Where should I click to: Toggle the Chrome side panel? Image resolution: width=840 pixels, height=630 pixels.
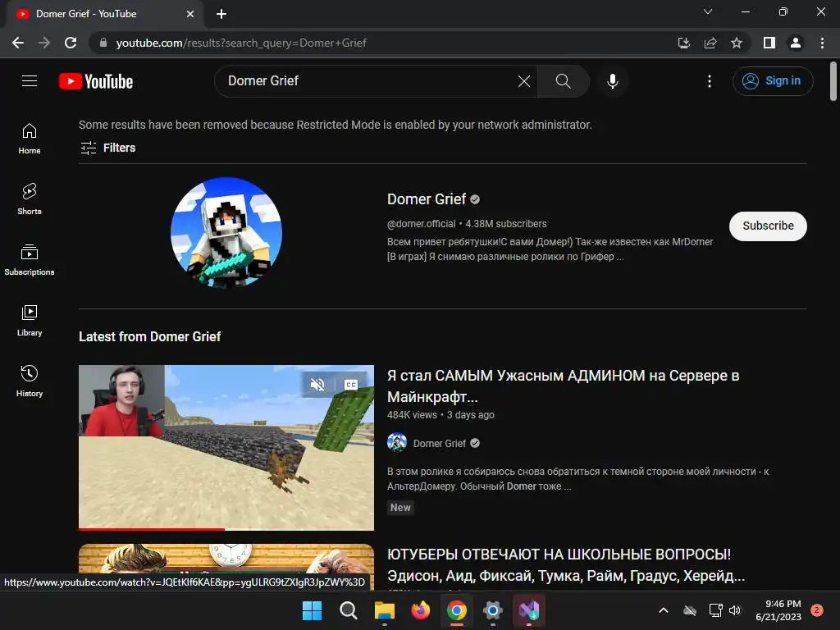coord(769,43)
